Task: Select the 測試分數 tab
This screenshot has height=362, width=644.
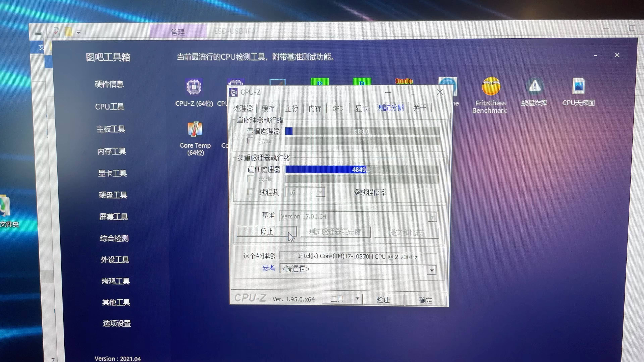Action: pos(391,108)
